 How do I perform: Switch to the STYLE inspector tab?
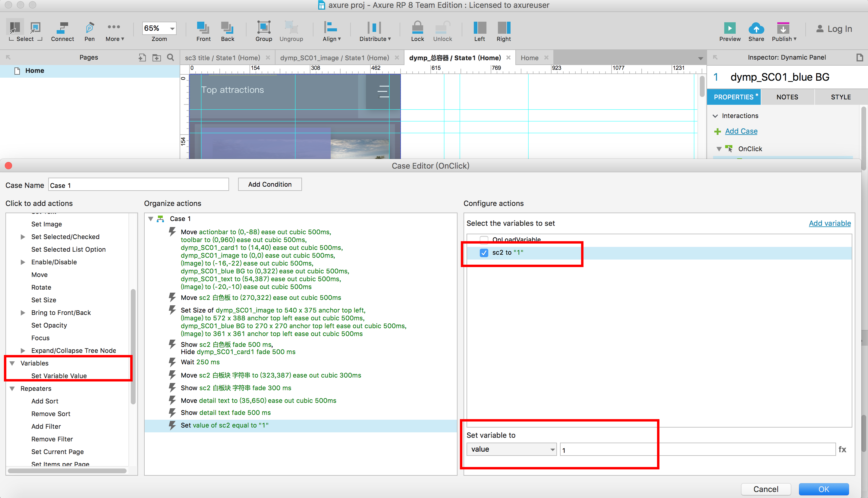point(840,97)
